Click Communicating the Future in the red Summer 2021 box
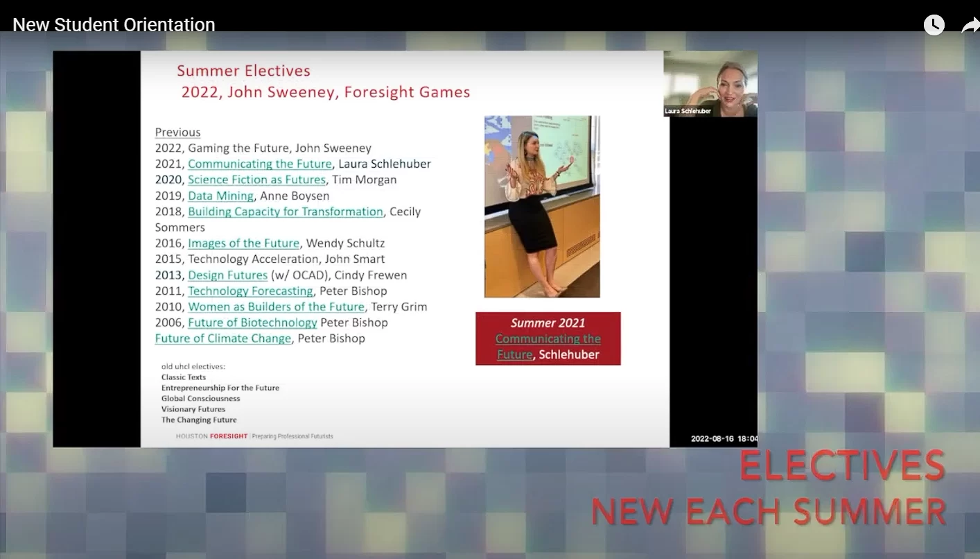The width and height of the screenshot is (980, 559). 548,346
